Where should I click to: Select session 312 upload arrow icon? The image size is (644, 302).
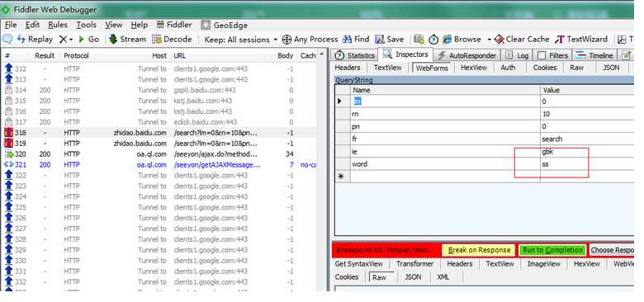point(8,68)
